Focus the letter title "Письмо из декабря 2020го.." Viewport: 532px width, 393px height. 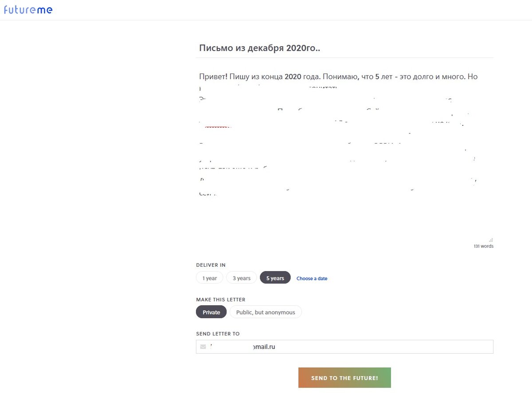260,48
